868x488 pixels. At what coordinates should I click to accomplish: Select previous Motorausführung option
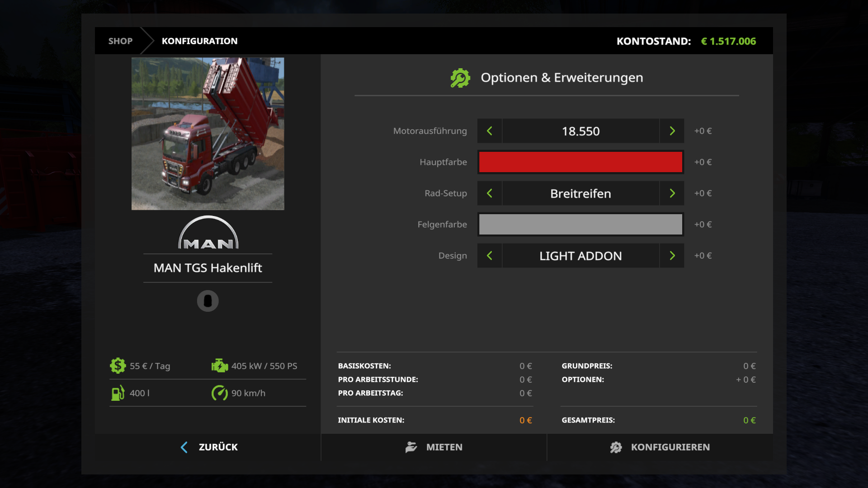490,131
